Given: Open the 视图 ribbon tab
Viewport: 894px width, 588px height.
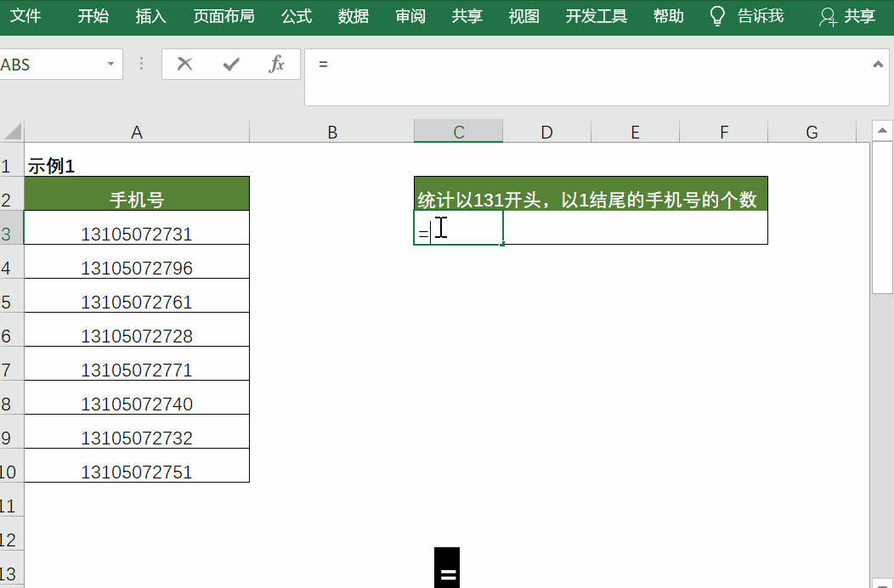Looking at the screenshot, I should (524, 16).
